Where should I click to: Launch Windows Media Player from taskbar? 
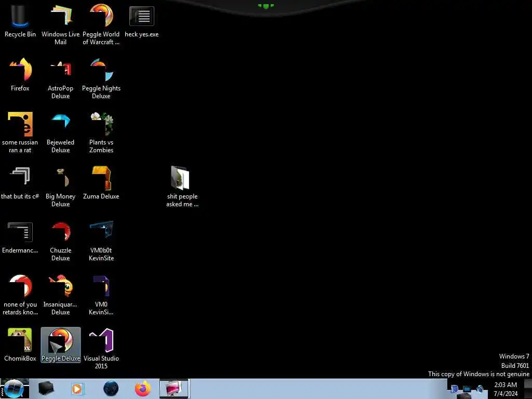(77, 389)
